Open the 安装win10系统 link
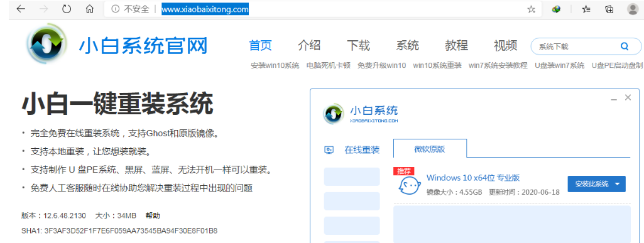This screenshot has height=243, width=644. click(275, 65)
